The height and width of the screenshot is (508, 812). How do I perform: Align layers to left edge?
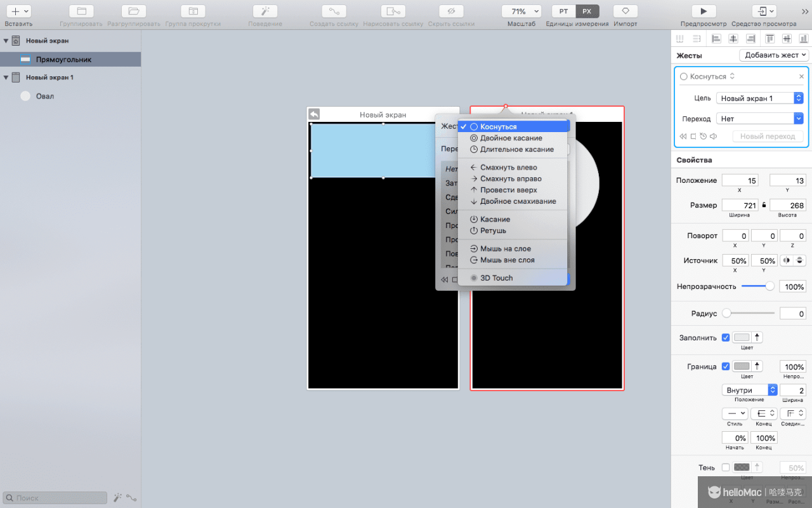[x=716, y=39]
